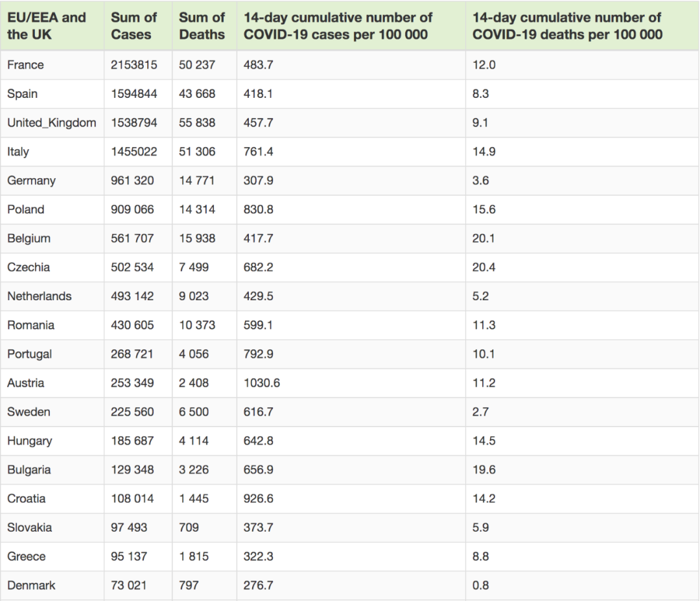Click France's 14-day deaths value 12.0
Image resolution: width=700 pixels, height=601 pixels.
click(484, 65)
